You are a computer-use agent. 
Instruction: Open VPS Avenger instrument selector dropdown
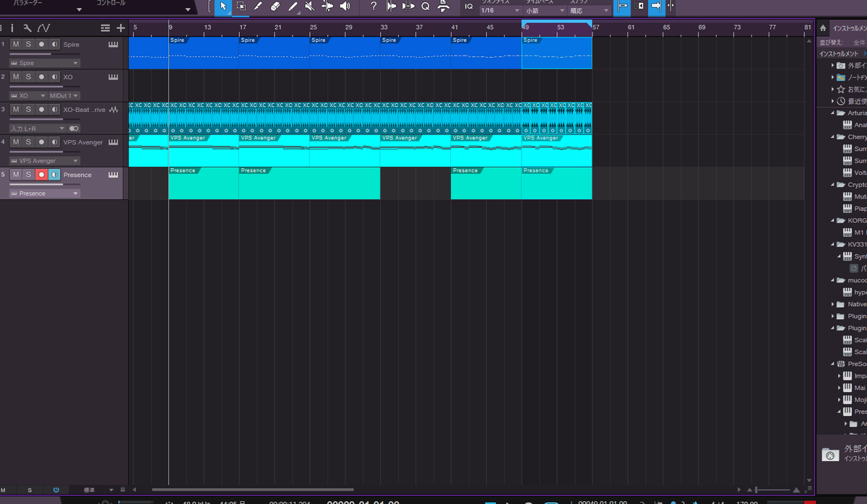(x=44, y=160)
